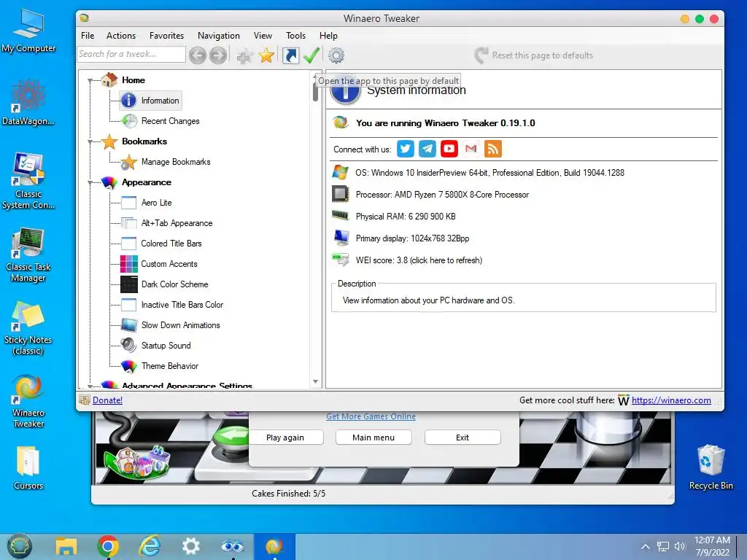Viewport: 747px width, 560px height.
Task: Open Google Chrome from taskbar
Action: point(108,545)
